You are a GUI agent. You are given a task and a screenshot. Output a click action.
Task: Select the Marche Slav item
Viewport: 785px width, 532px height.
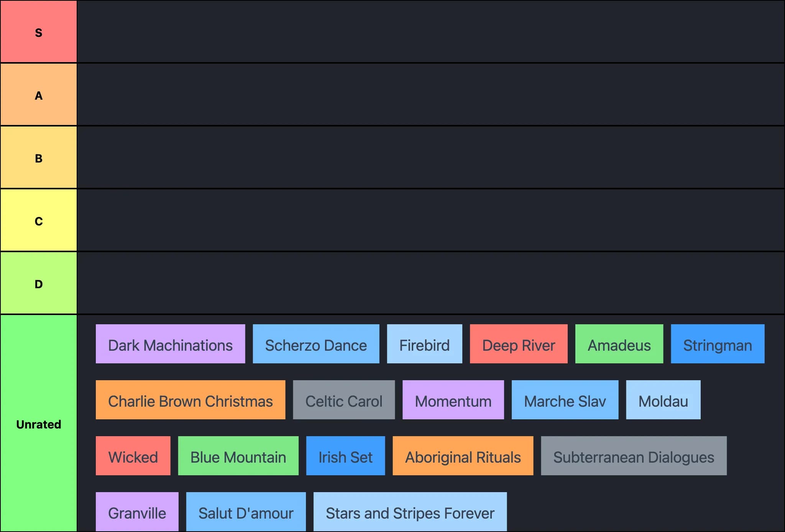pyautogui.click(x=565, y=400)
